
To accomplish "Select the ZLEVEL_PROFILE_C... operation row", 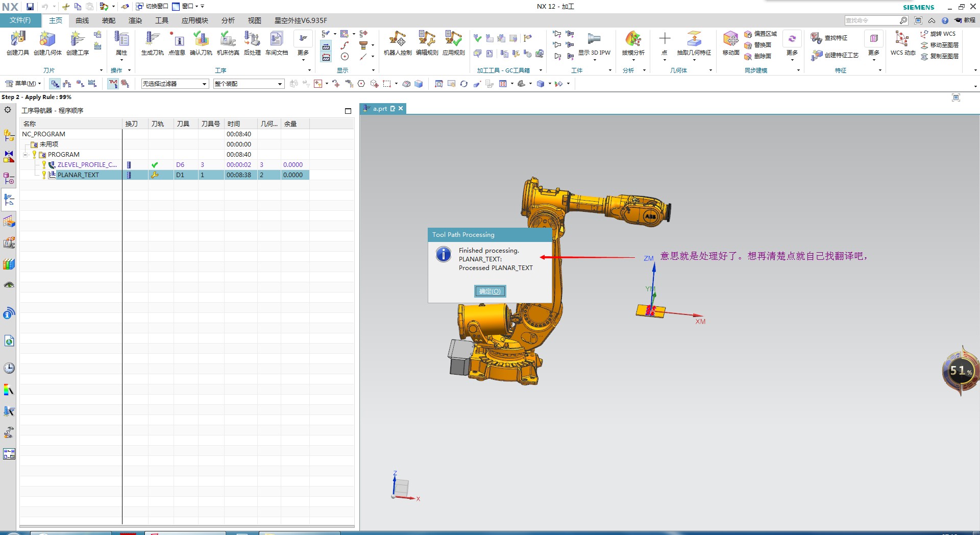I will click(164, 165).
